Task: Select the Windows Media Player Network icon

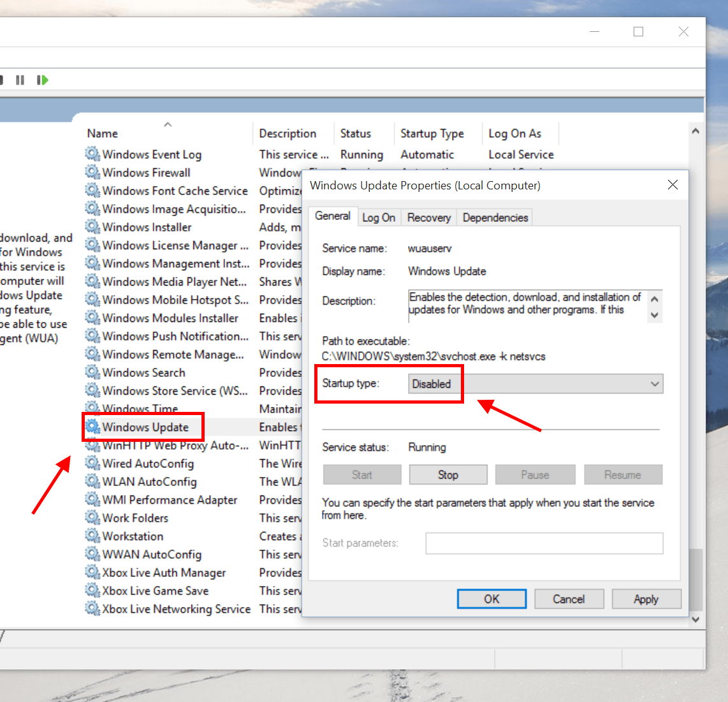Action: tap(93, 281)
